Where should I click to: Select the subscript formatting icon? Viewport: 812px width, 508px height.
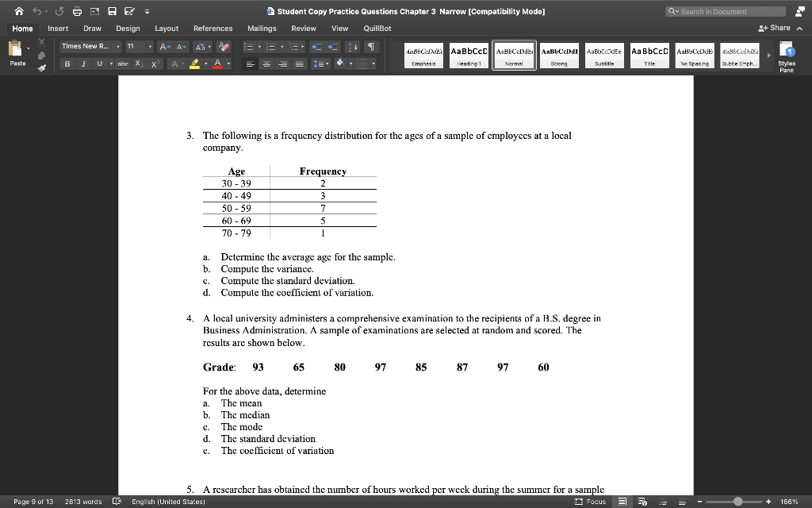pos(139,63)
